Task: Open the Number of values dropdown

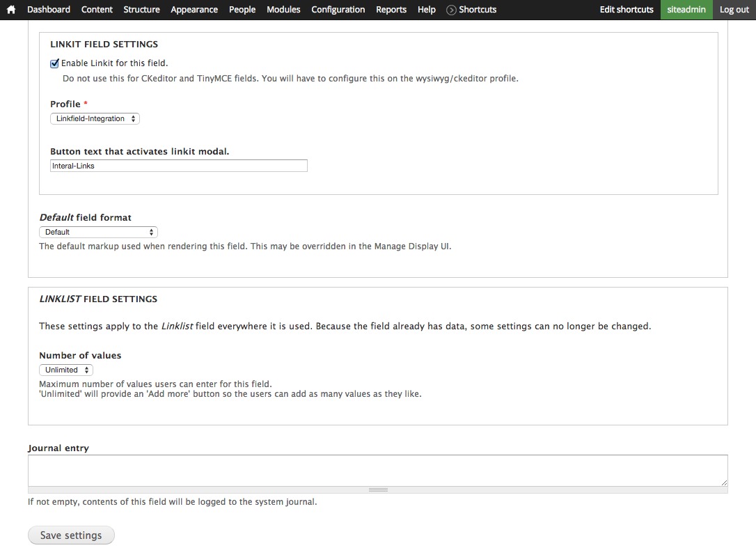Action: tap(65, 370)
